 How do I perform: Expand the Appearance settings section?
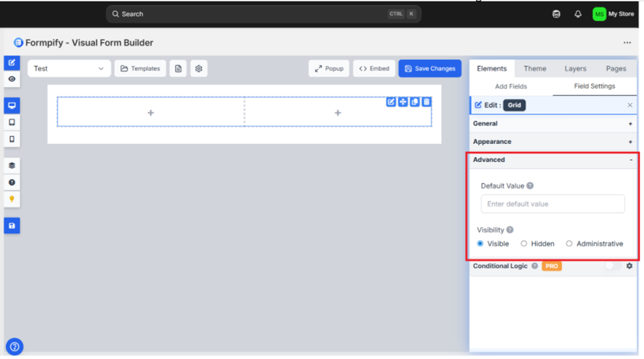(552, 142)
